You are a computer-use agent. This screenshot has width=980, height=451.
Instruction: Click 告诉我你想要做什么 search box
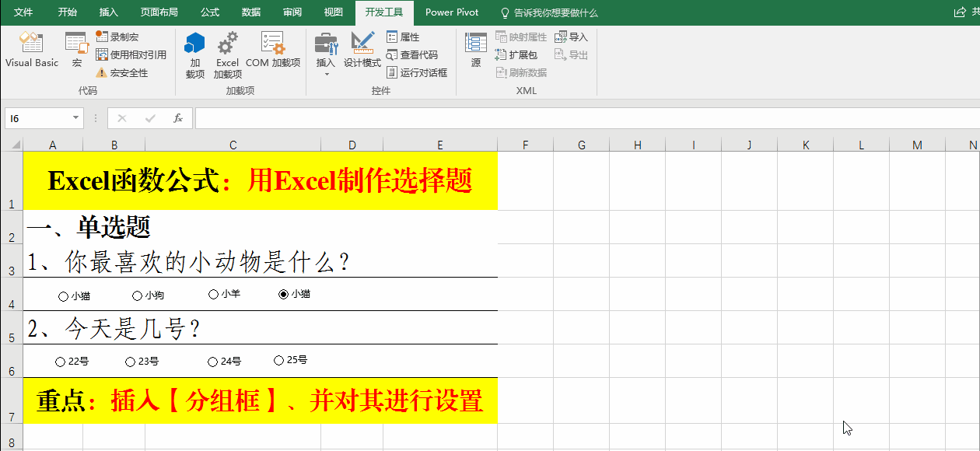[x=549, y=12]
